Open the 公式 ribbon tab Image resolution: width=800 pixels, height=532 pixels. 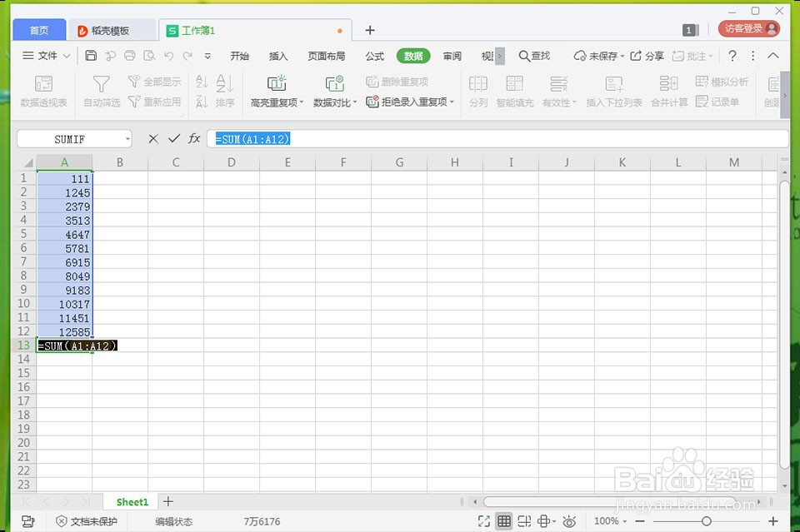374,56
